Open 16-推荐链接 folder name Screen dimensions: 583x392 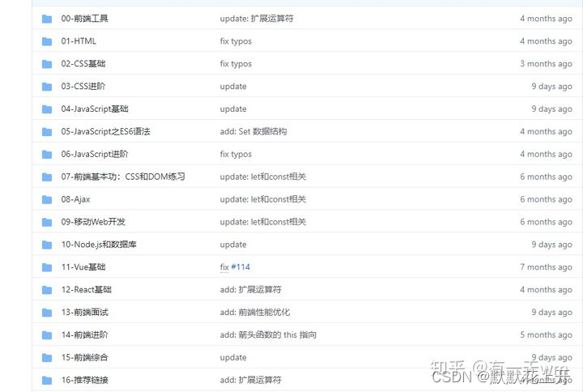85,380
